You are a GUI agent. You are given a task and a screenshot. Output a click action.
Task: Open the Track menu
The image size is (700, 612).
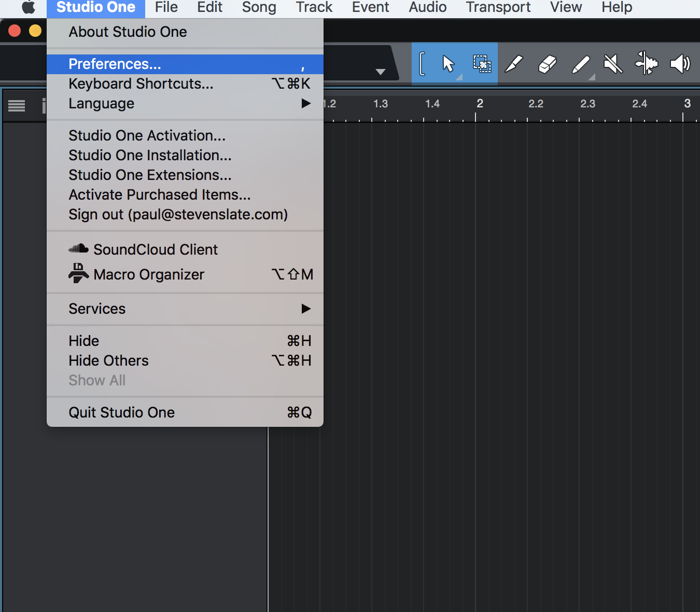coord(314,7)
